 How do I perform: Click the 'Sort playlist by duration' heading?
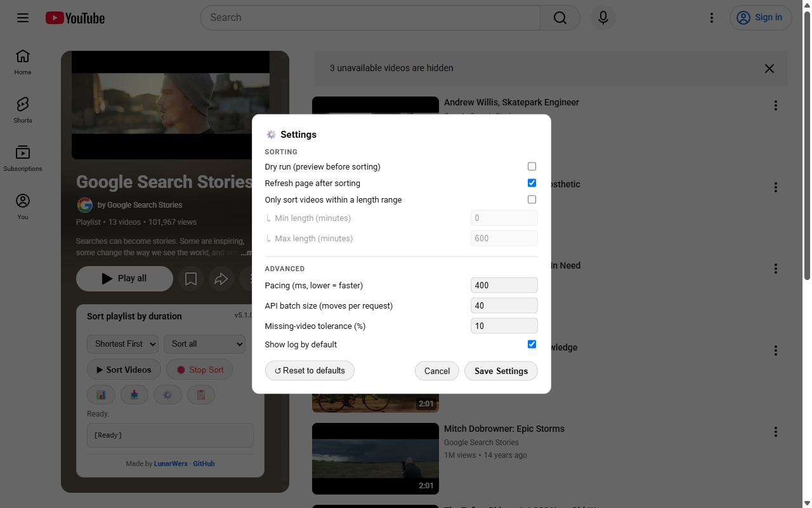tap(134, 316)
